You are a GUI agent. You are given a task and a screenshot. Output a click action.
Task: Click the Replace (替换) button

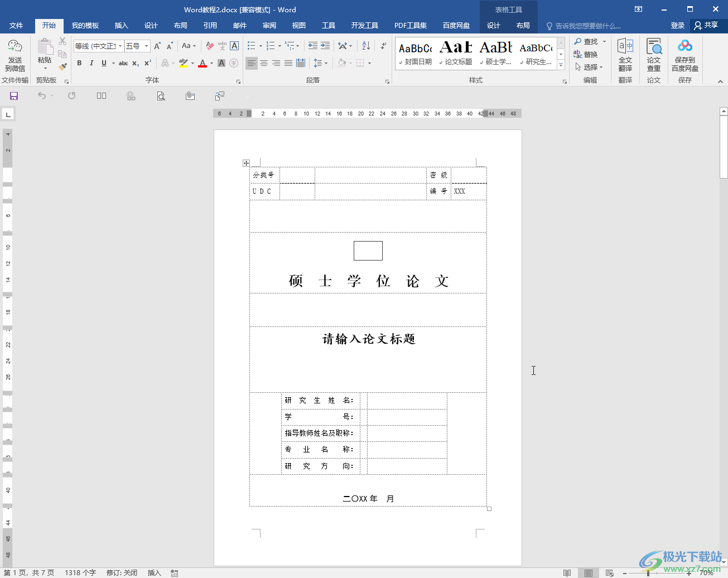coord(586,54)
